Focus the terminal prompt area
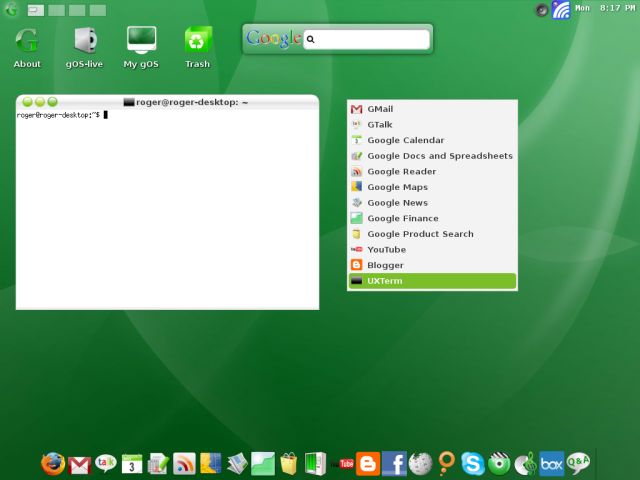This screenshot has width=640, height=480. point(167,209)
